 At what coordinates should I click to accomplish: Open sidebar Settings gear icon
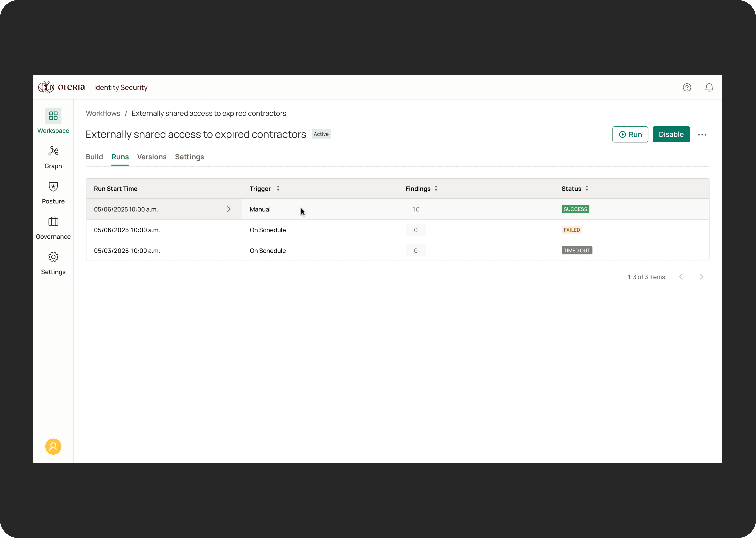53,257
